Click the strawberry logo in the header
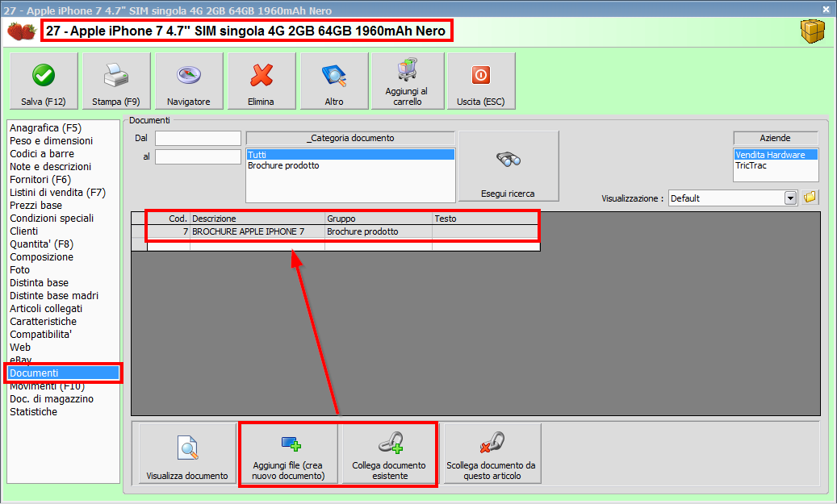837x504 pixels. [21, 31]
